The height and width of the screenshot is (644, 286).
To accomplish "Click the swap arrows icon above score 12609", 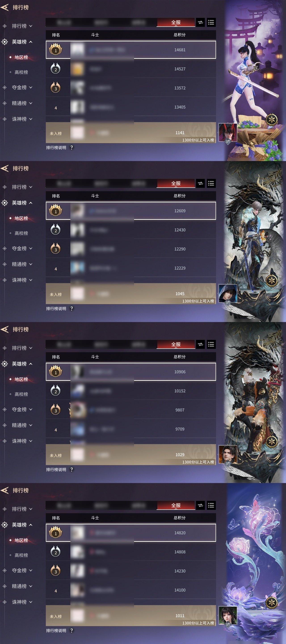I will [x=200, y=184].
